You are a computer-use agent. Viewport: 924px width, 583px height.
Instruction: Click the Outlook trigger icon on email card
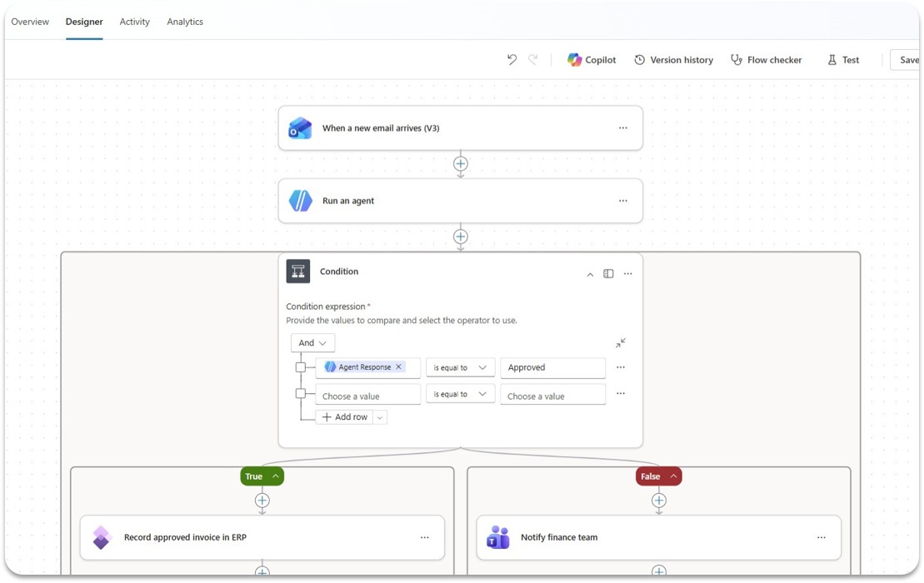coord(300,127)
